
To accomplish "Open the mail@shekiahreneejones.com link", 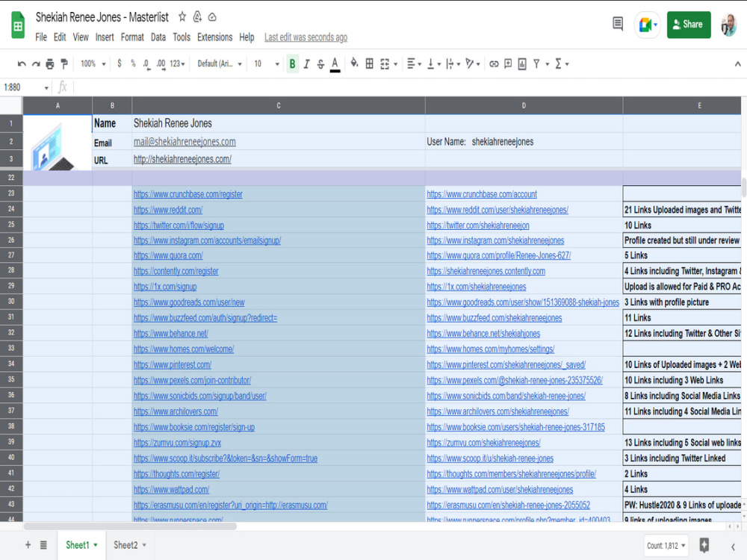I will [x=185, y=141].
